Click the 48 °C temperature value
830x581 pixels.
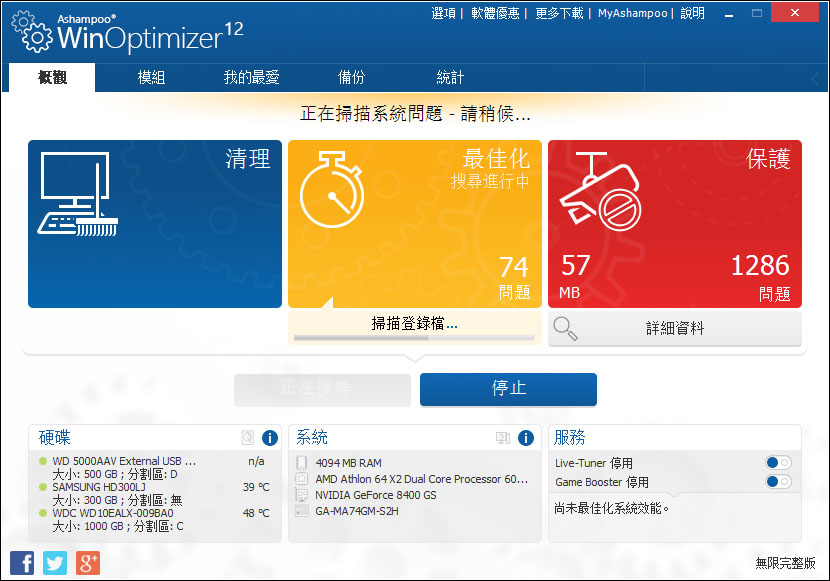(x=256, y=513)
